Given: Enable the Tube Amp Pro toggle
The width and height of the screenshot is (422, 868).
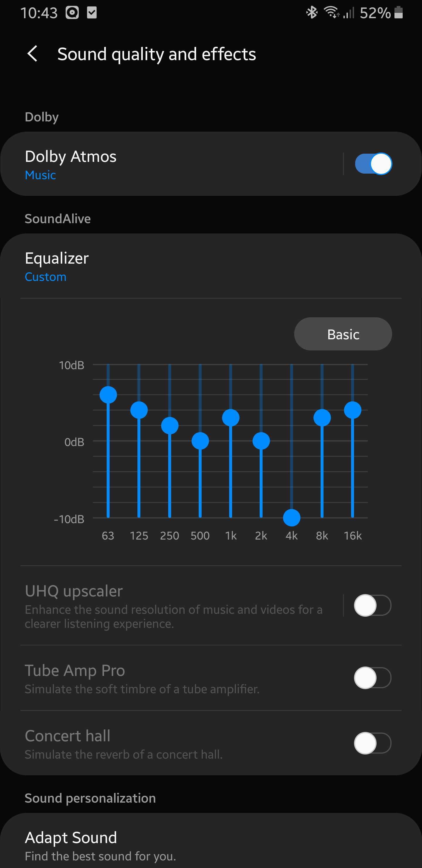Looking at the screenshot, I should 372,678.
